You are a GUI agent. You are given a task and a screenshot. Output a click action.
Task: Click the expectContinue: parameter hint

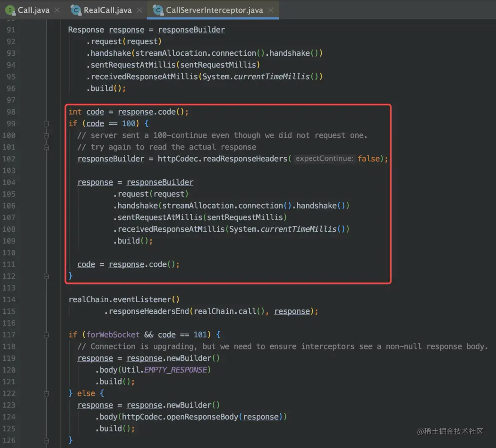(x=324, y=159)
